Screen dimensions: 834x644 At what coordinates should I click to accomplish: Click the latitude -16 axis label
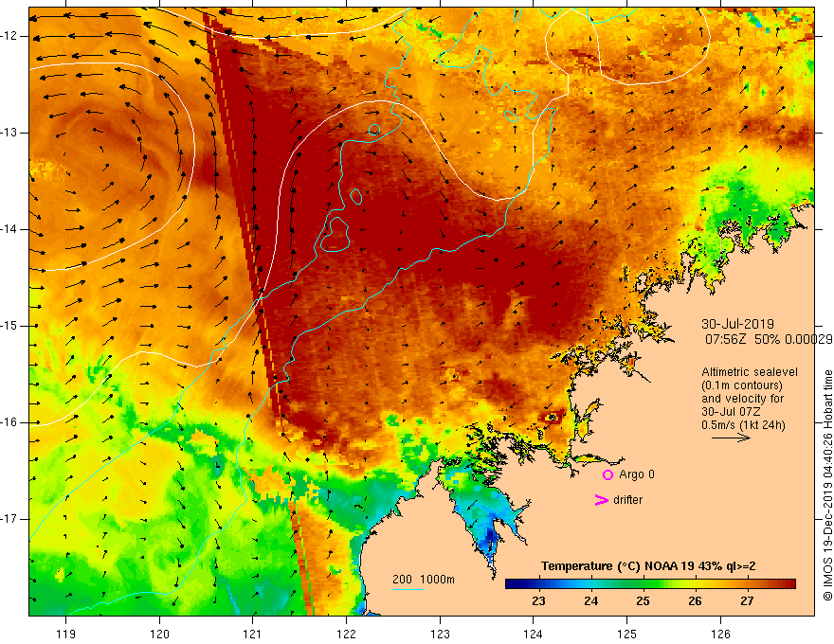coord(9,422)
